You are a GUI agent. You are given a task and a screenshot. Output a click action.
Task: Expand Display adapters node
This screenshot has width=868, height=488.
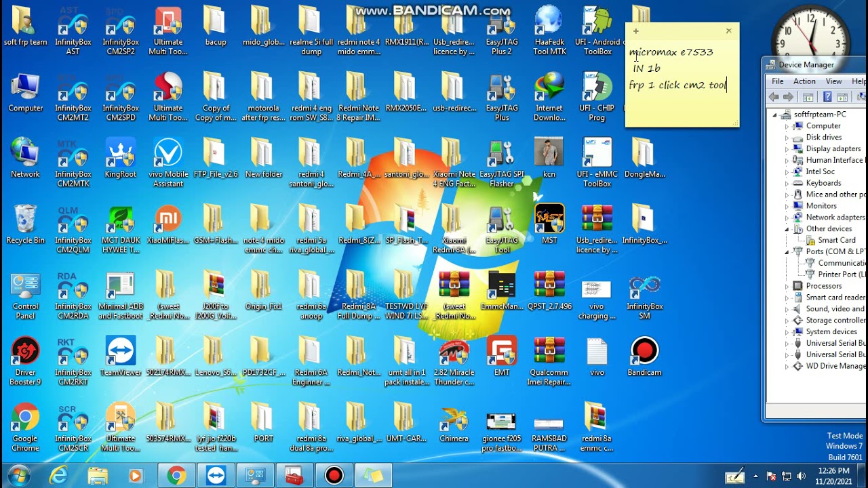(x=787, y=149)
